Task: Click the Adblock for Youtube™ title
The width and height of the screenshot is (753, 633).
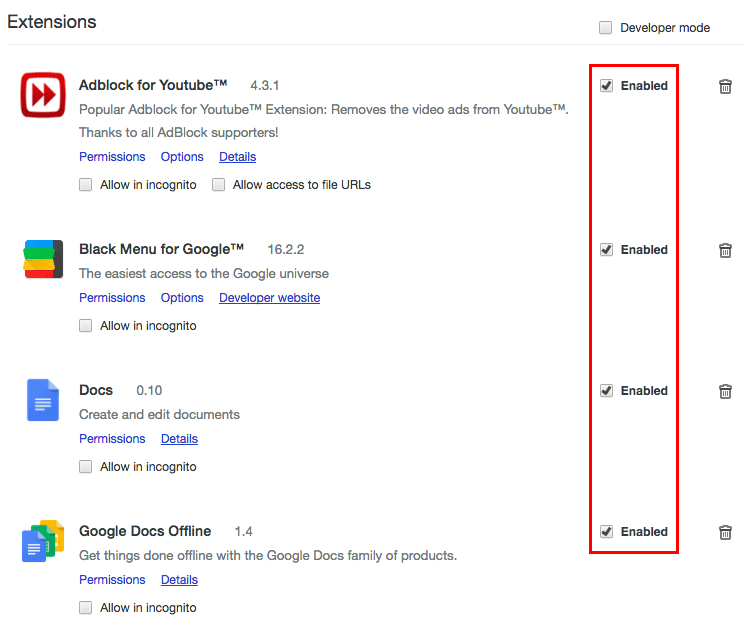Action: coord(153,85)
